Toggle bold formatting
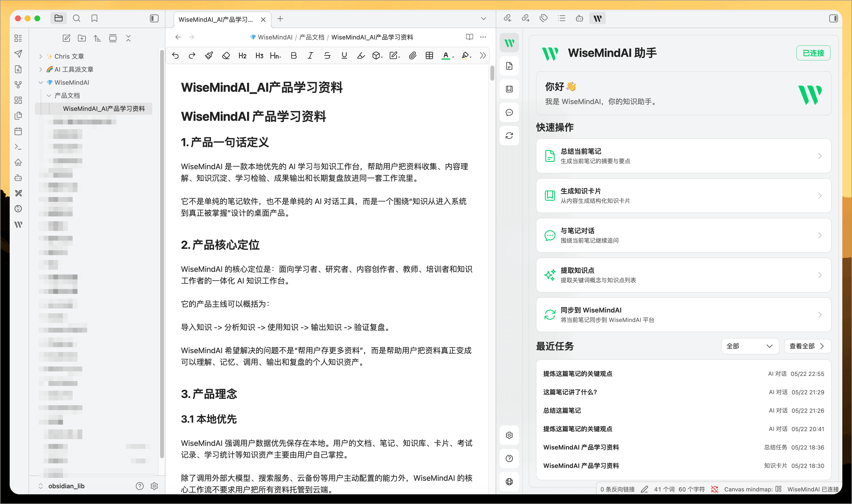This screenshot has height=504, width=852. 294,55
